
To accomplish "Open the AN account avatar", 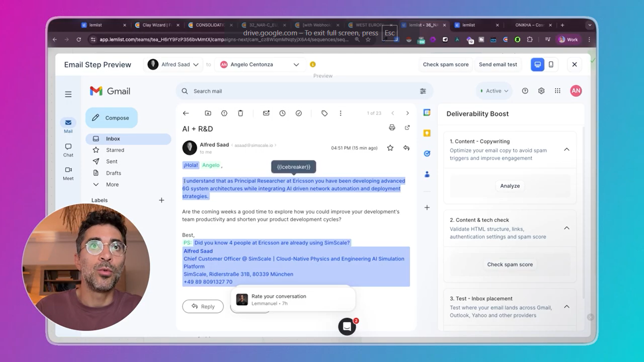I will click(x=576, y=91).
